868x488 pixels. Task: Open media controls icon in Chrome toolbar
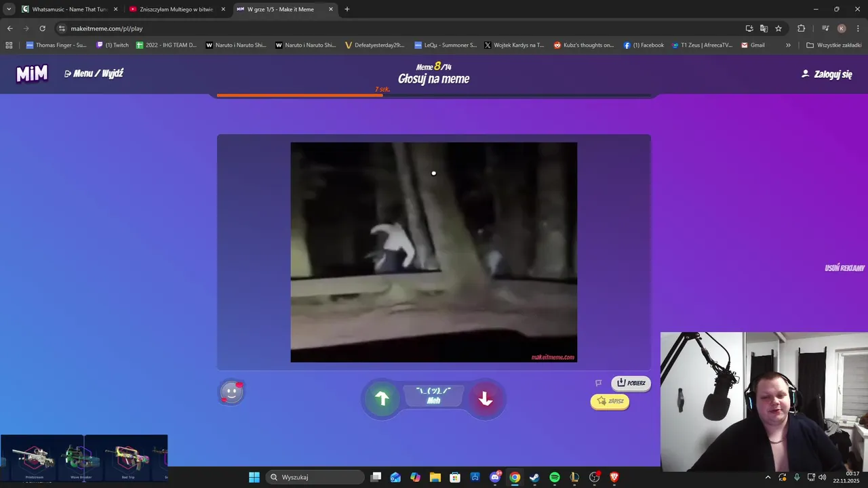825,28
